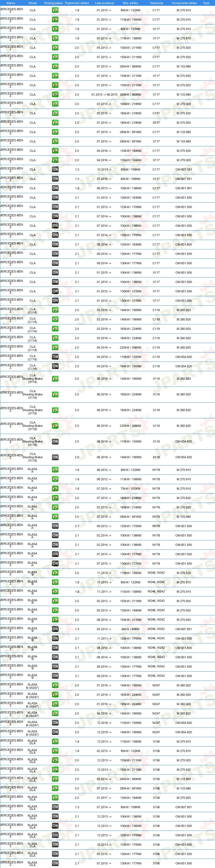
Task: Click ON icon for CLA 07.2014 125kW/170KM row
Action: 55,235
